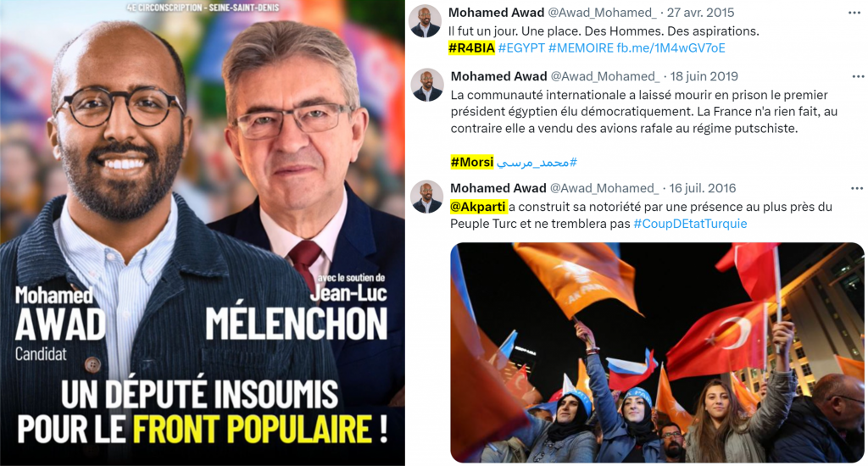This screenshot has height=466, width=868.
Task: Open more options on the 16 juil. 2016 tweet
Action: click(857, 189)
